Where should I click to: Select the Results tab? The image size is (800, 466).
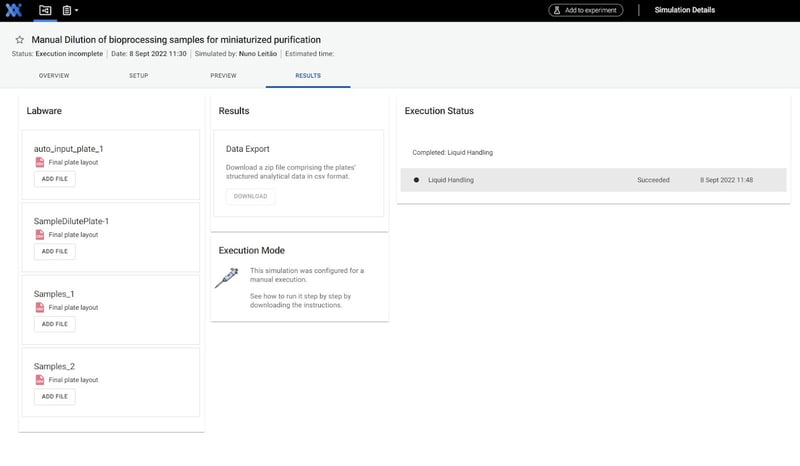308,75
